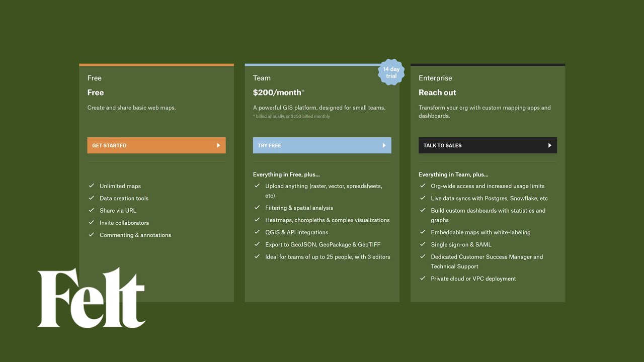
Task: Click checkmark beside Invite collaborators
Action: point(91,222)
